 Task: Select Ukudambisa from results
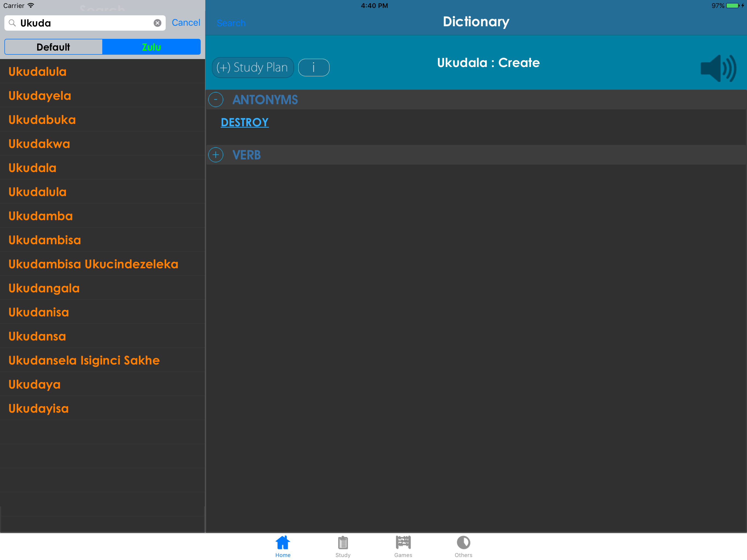pyautogui.click(x=102, y=240)
